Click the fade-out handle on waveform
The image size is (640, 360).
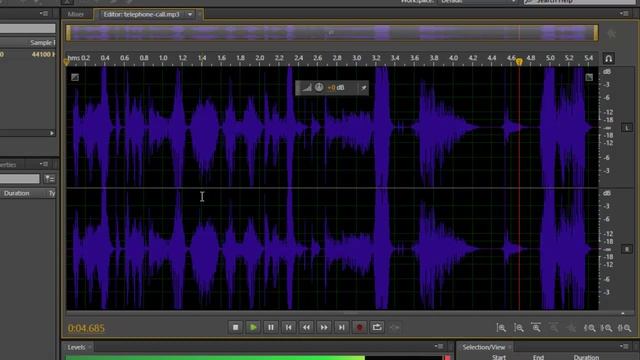point(589,77)
